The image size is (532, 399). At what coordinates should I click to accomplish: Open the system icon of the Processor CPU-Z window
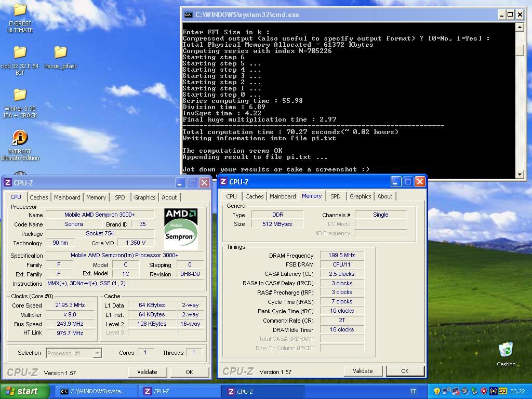7,182
